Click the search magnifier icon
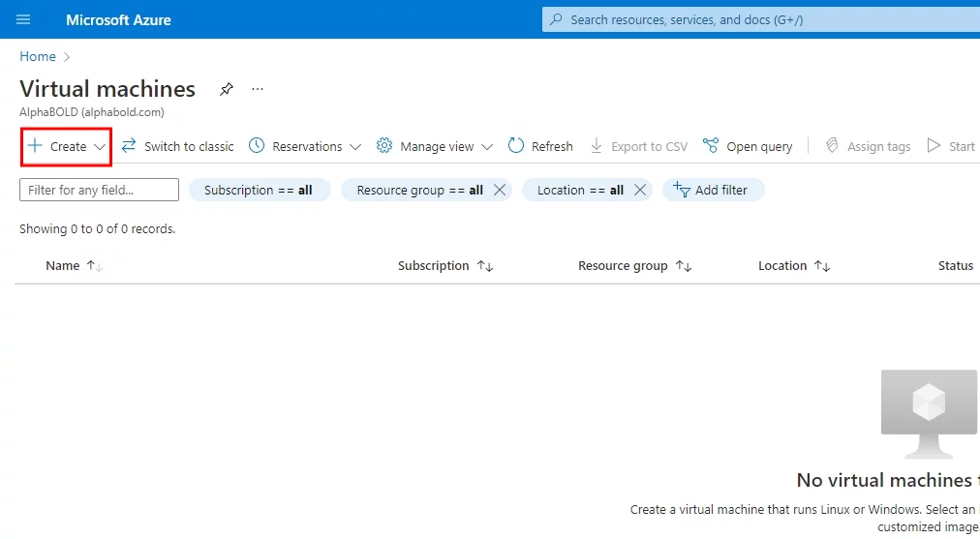 [x=556, y=19]
